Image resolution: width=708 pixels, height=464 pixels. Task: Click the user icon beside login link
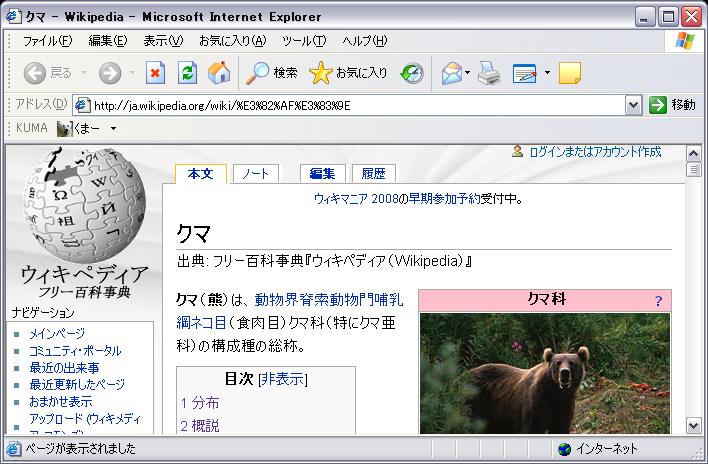click(x=517, y=151)
